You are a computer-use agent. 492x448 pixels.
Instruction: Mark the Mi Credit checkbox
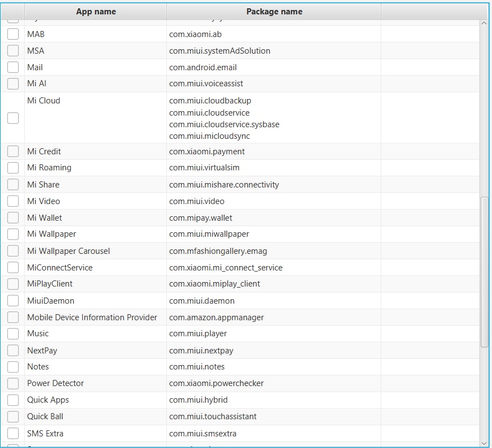[x=13, y=152]
